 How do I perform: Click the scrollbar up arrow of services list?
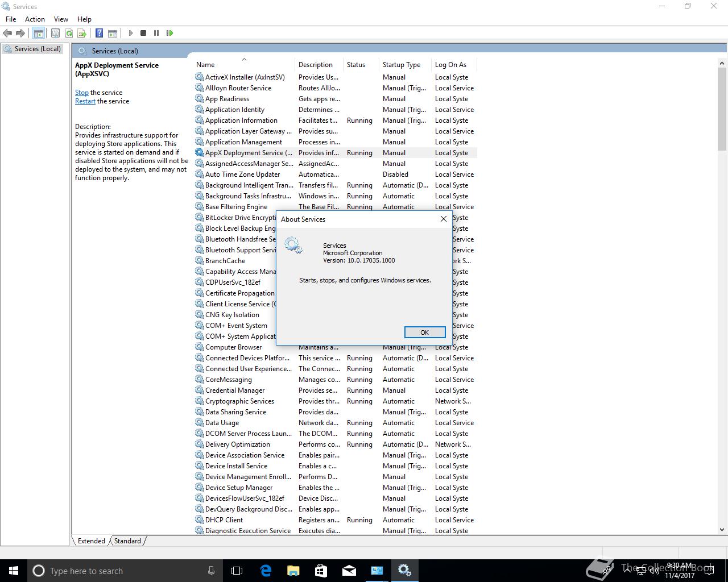(x=722, y=63)
